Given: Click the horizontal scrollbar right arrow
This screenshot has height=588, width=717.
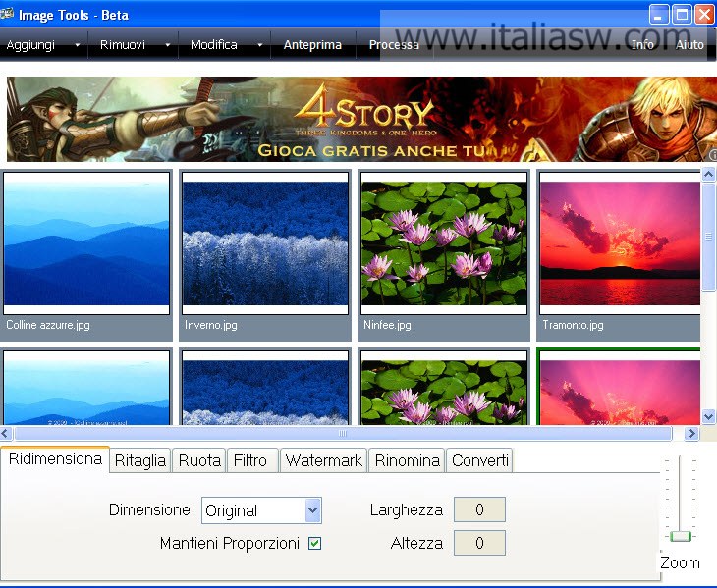Looking at the screenshot, I should tap(691, 433).
